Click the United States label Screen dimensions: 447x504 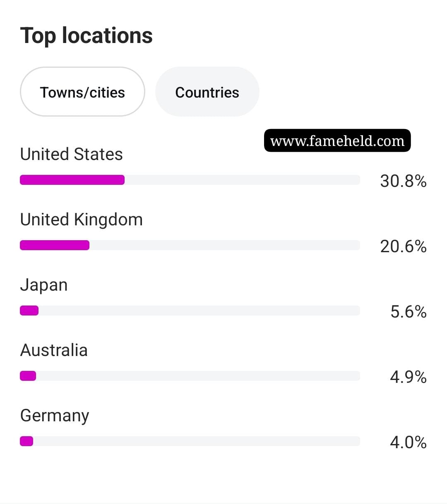pos(71,154)
